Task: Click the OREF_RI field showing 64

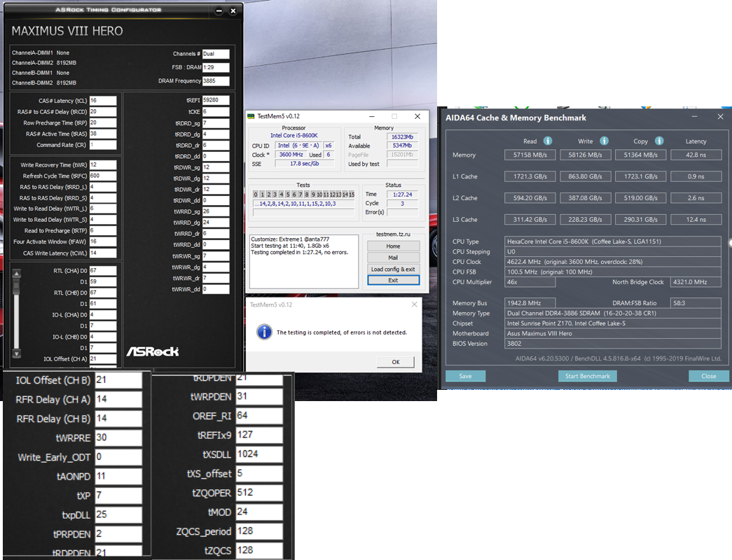Action: click(x=259, y=416)
